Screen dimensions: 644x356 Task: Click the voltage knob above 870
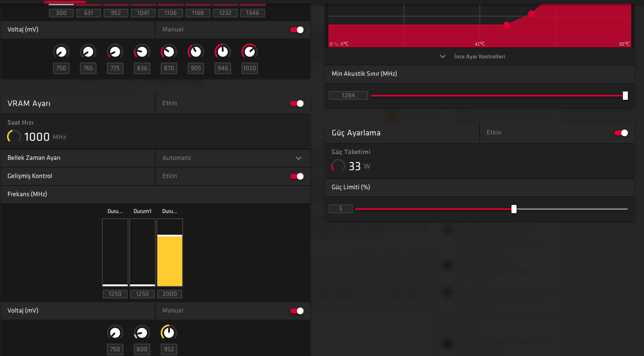click(x=169, y=52)
